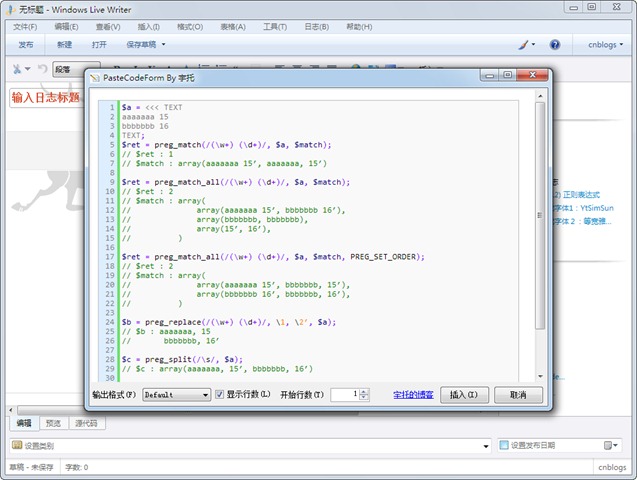The width and height of the screenshot is (637, 480).
Task: Toggle the 显示行数 checkbox
Action: coord(219,395)
